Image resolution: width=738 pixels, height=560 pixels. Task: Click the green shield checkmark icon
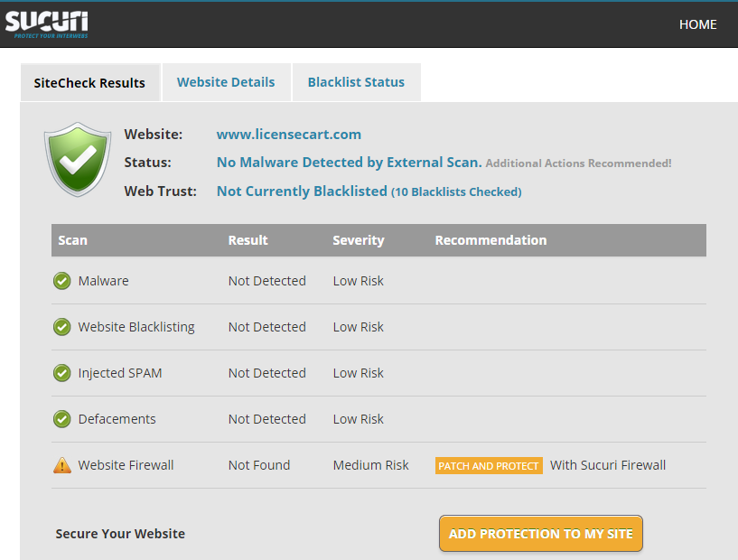click(78, 159)
